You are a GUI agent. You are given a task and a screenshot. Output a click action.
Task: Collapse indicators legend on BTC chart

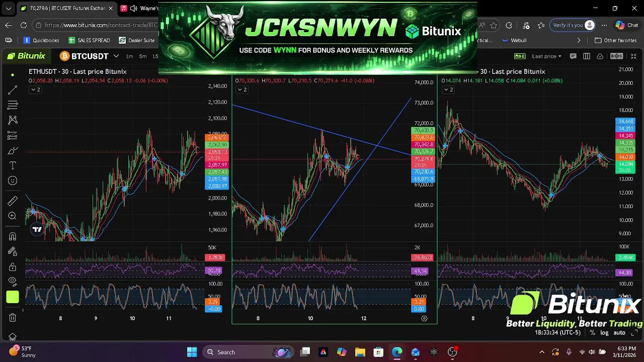(242, 89)
